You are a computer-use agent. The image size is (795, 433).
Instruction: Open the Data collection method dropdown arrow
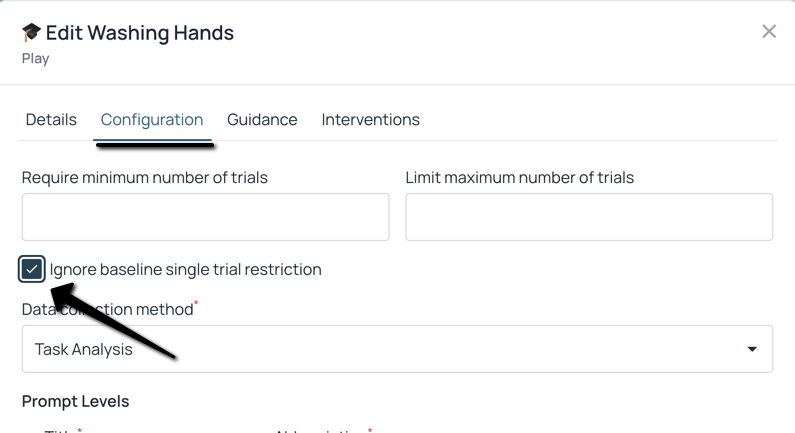coord(752,349)
